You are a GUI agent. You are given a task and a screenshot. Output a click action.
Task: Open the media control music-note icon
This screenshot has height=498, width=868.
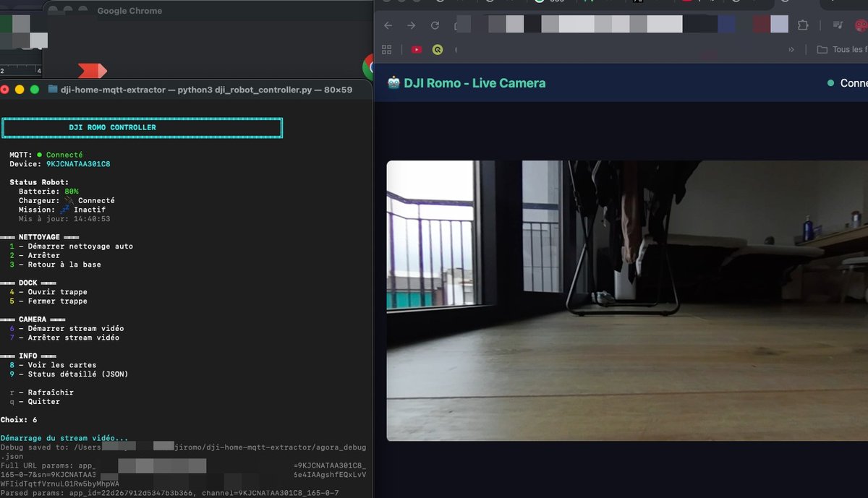coord(838,25)
